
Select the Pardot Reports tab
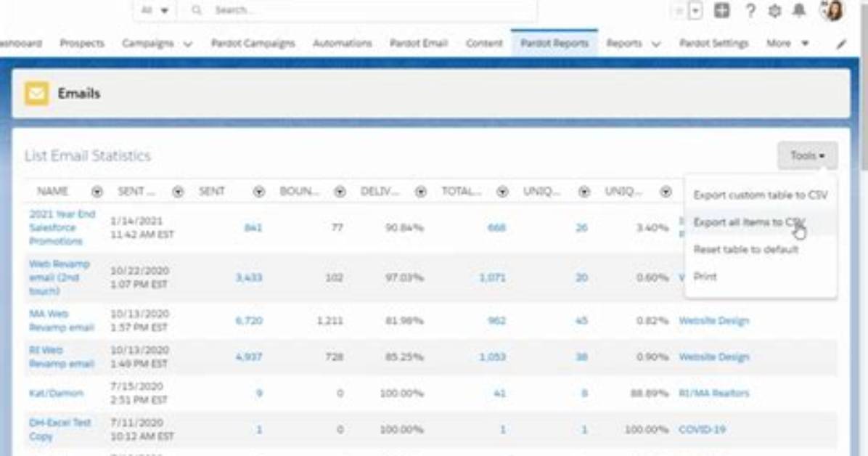tap(554, 44)
